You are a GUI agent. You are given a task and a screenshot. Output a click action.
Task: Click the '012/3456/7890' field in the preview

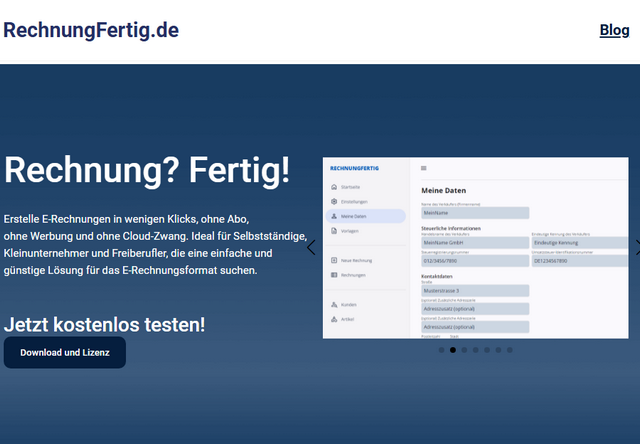(475, 261)
